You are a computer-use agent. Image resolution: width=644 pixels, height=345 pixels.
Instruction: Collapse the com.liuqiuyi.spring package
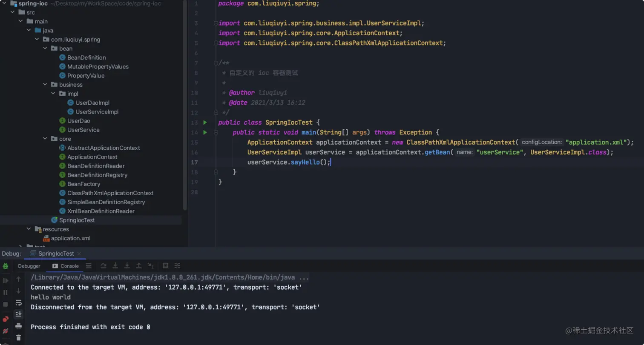(37, 40)
